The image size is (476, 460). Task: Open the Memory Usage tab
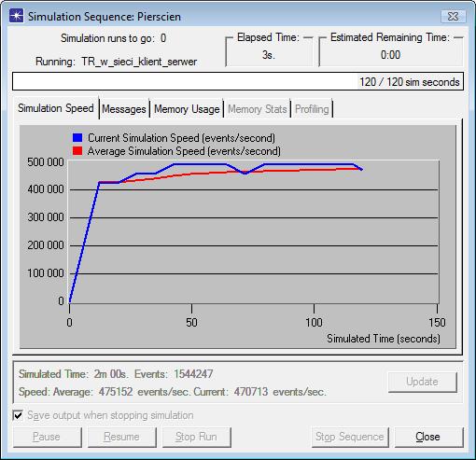coord(187,109)
